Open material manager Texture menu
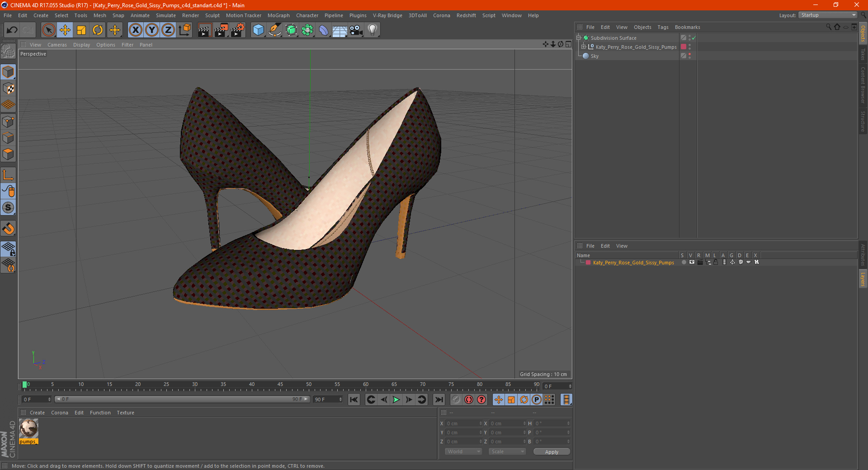 [x=125, y=413]
